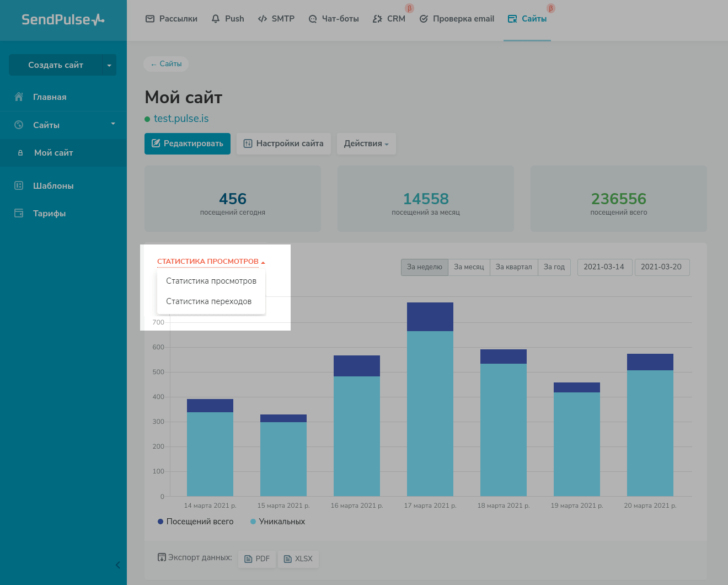Image resolution: width=728 pixels, height=585 pixels.
Task: Open the test.pulse.is link
Action: (181, 119)
